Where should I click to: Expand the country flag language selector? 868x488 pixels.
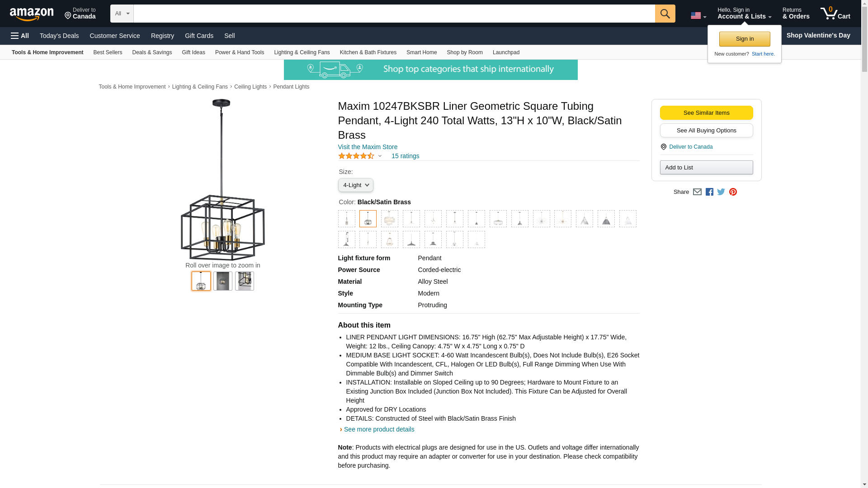(698, 15)
